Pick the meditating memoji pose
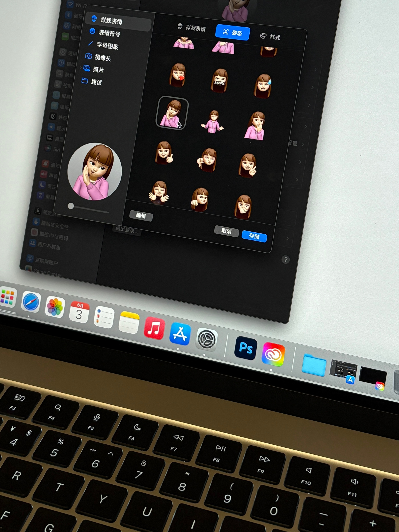 point(213,121)
